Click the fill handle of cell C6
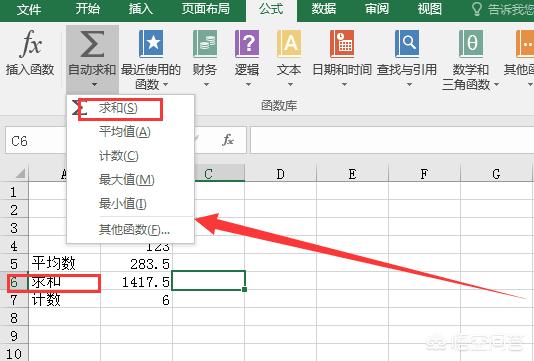Viewport: 534px width, 361px height. pos(244,289)
